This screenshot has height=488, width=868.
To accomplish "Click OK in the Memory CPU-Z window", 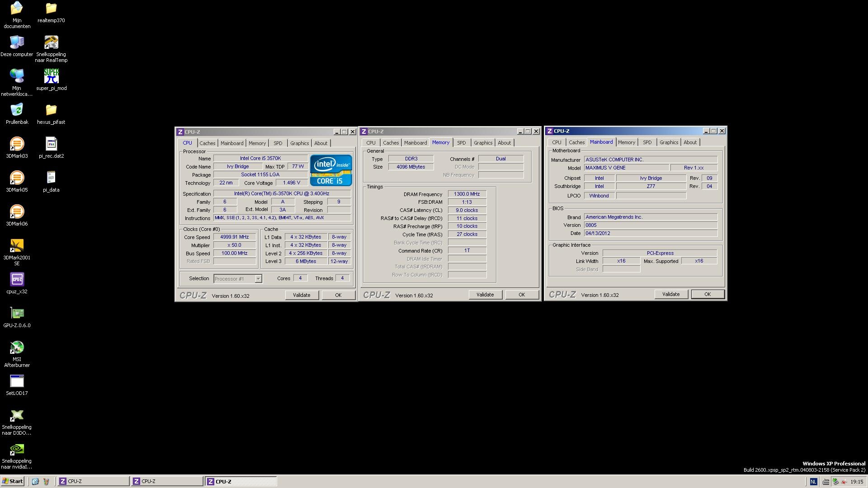I will (522, 295).
